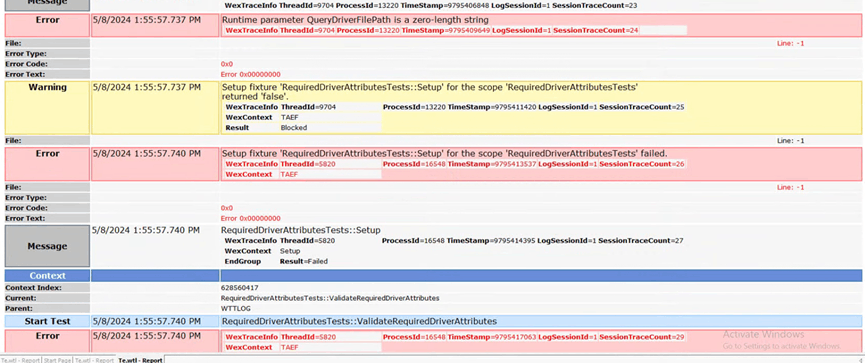Click Context Index value 628560417
The image size is (865, 363).
point(239,288)
